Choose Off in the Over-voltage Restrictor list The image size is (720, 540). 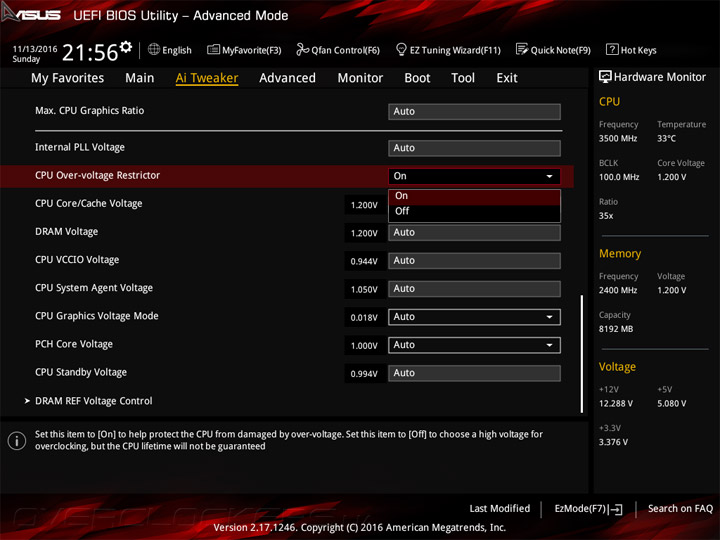click(x=474, y=211)
